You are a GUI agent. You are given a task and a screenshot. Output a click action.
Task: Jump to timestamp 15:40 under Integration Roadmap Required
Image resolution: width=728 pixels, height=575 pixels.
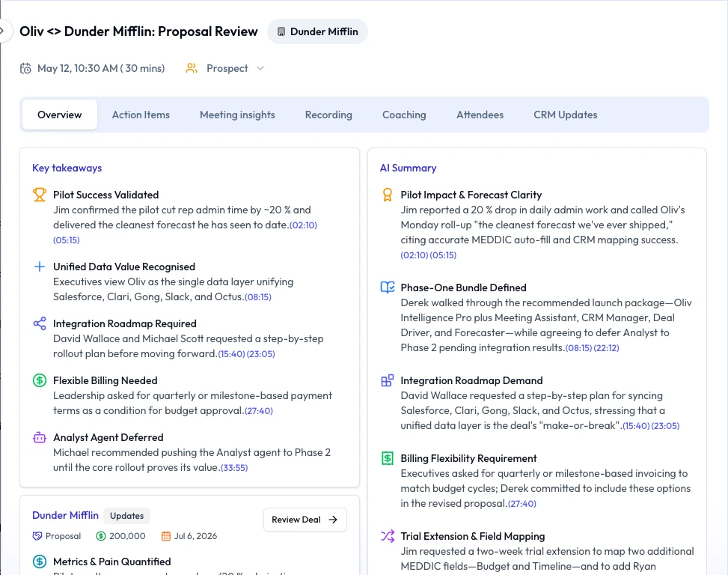coord(232,354)
